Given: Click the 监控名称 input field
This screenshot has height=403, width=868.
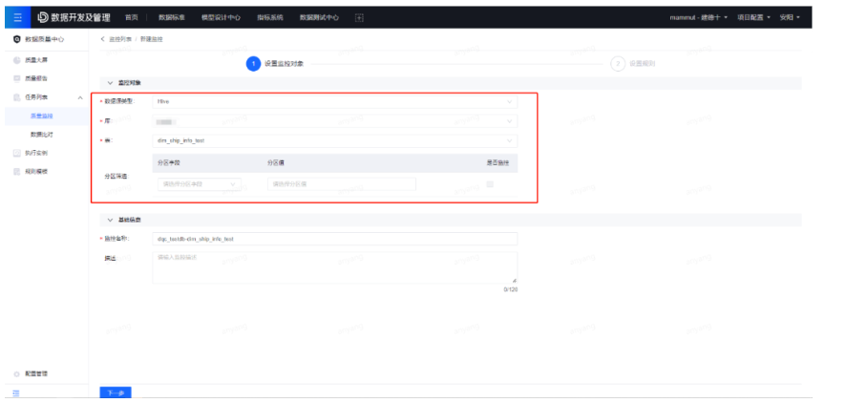Looking at the screenshot, I should pyautogui.click(x=335, y=239).
